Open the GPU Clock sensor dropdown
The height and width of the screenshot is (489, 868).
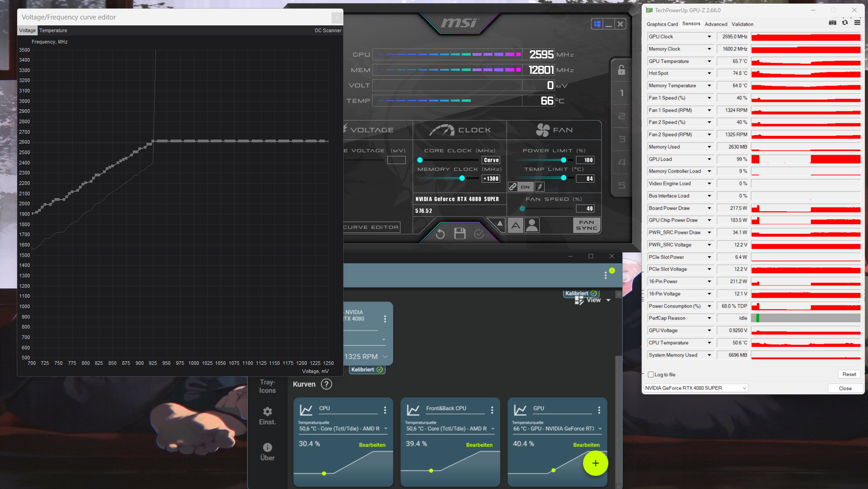[x=709, y=37]
